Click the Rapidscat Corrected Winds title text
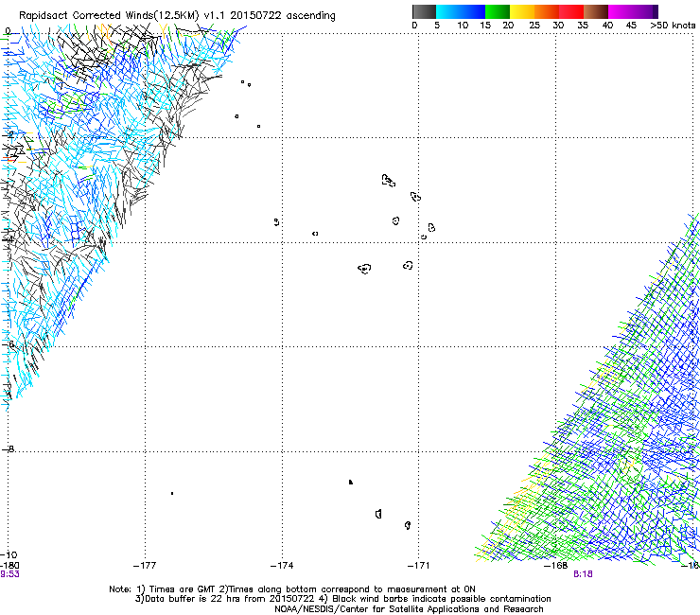 pyautogui.click(x=177, y=16)
